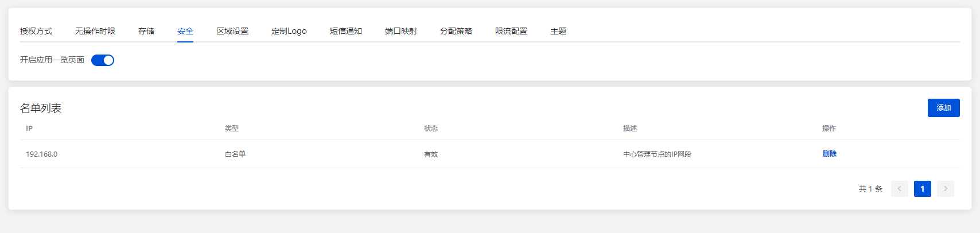Click the 添加 button
Image resolution: width=980 pixels, height=233 pixels.
(x=943, y=108)
